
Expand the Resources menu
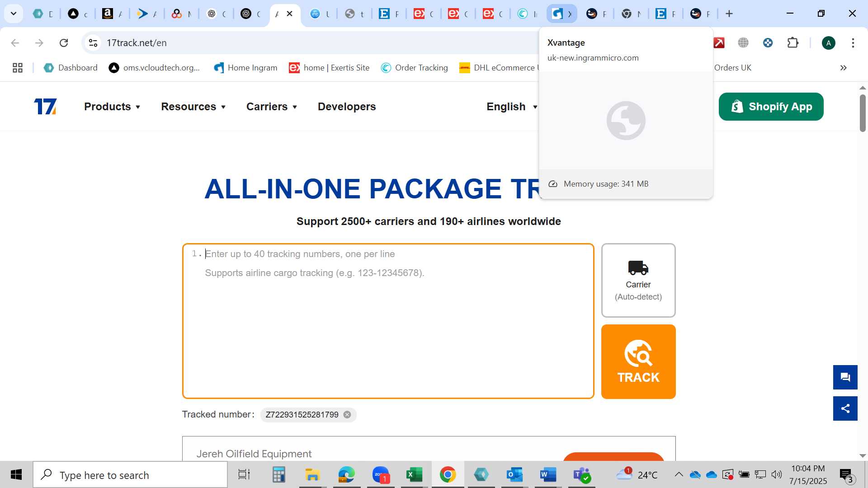[x=193, y=107]
